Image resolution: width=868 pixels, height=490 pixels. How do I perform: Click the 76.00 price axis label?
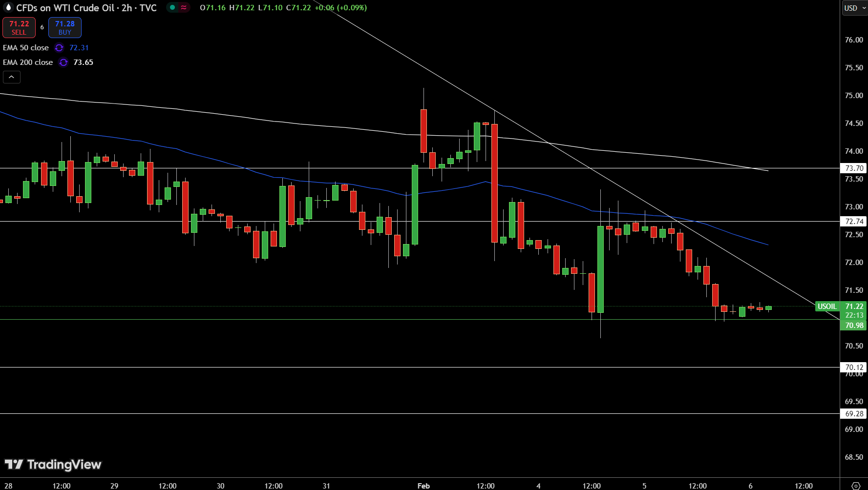pos(854,40)
